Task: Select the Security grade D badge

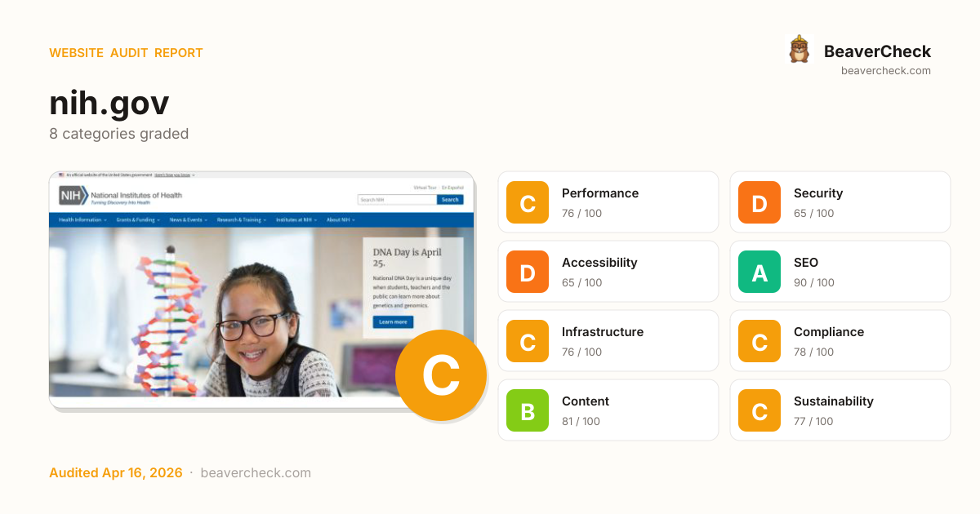Action: (759, 202)
